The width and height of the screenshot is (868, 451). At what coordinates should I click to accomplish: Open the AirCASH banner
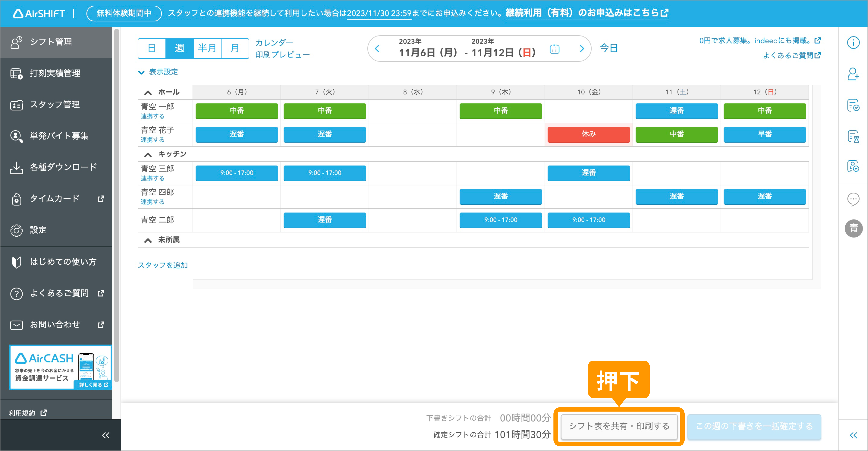pos(60,367)
